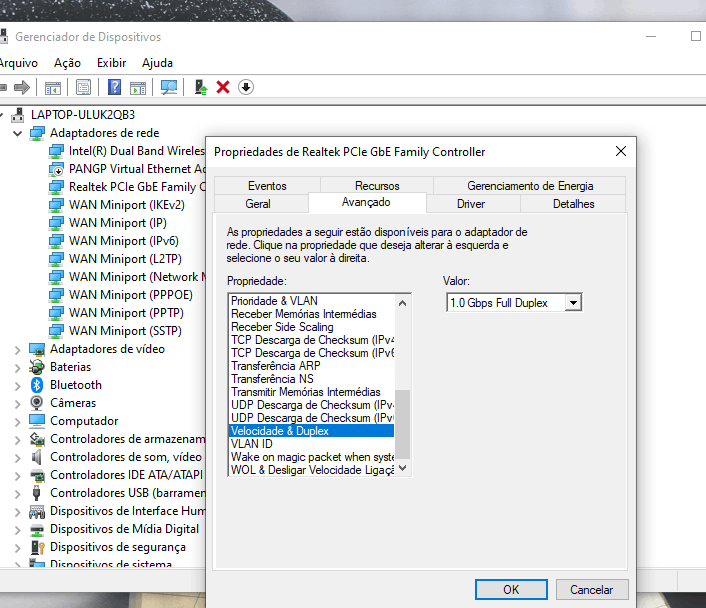Select Transmitir Memórias Intermédias property

click(312, 392)
